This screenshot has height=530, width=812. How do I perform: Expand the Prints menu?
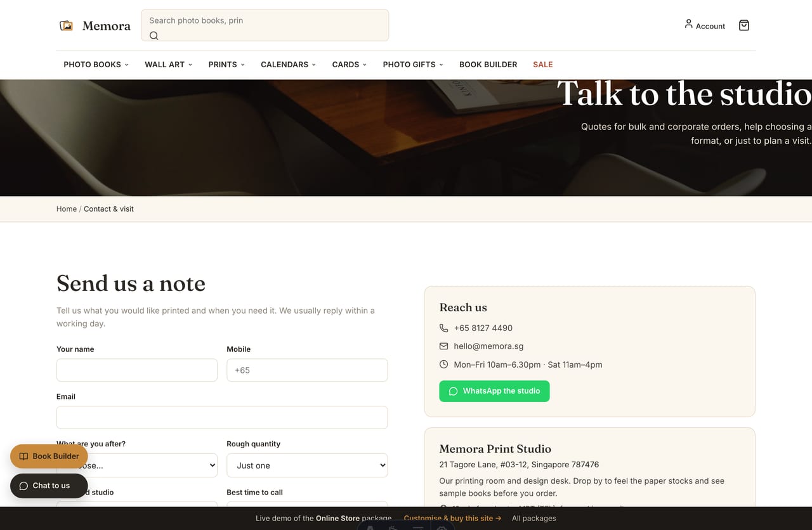point(226,65)
